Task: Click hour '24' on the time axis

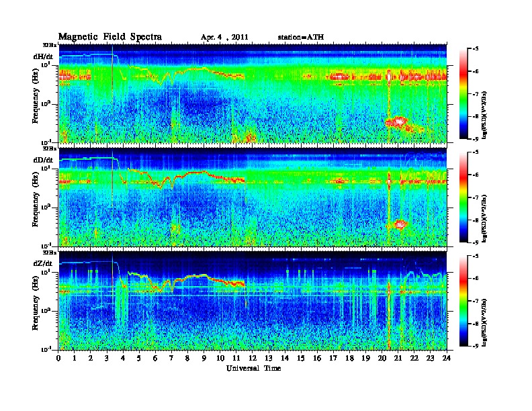Action: tap(447, 359)
